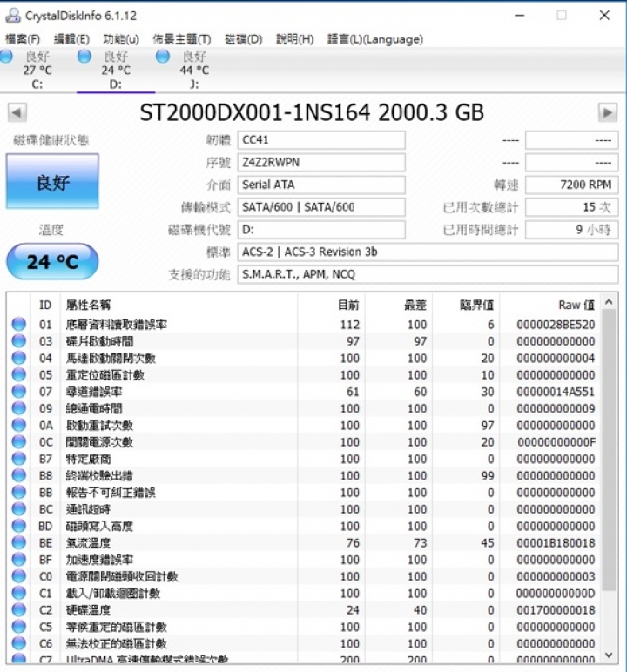The image size is (627, 672).
Task: Go to next disk with right arrow
Action: point(608,112)
